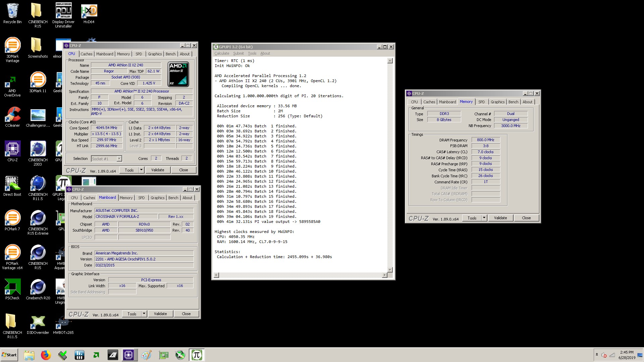This screenshot has width=644, height=362.
Task: Open Windows Explorer in the taskbar
Action: (29, 355)
